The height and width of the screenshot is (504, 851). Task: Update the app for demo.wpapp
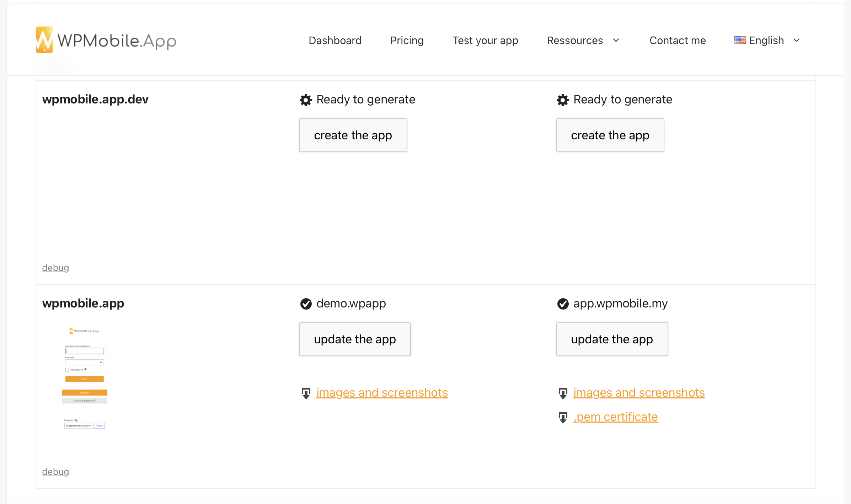point(355,339)
